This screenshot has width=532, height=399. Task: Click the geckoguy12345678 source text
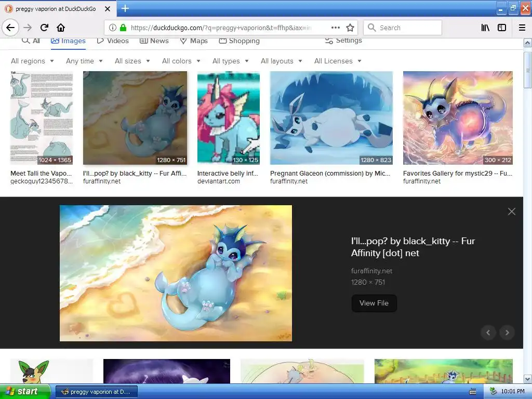(x=42, y=181)
